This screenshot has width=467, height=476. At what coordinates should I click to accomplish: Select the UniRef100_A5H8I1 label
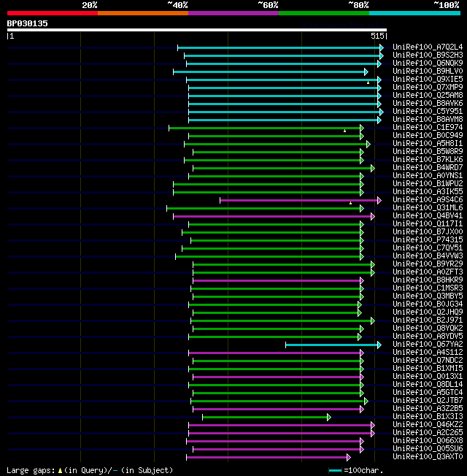428,143
